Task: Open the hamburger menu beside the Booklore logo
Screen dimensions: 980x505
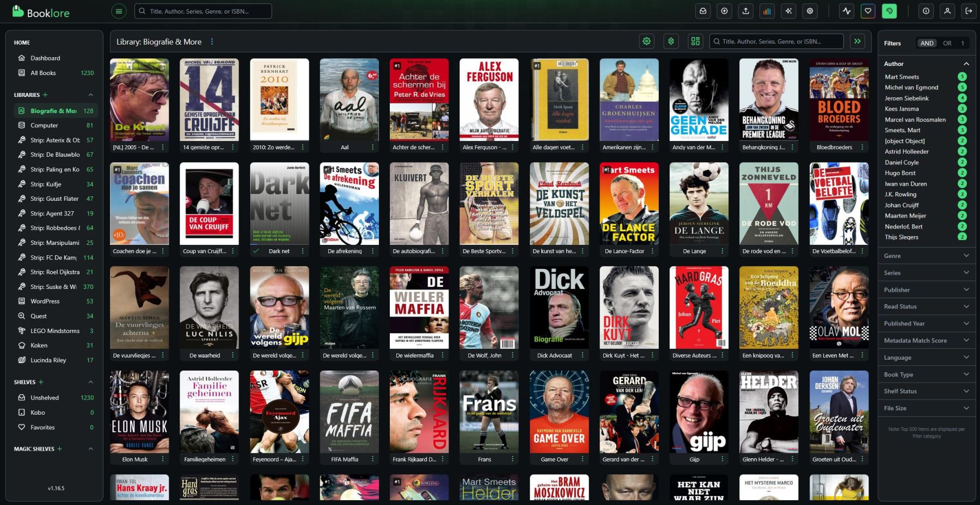Action: [x=119, y=11]
